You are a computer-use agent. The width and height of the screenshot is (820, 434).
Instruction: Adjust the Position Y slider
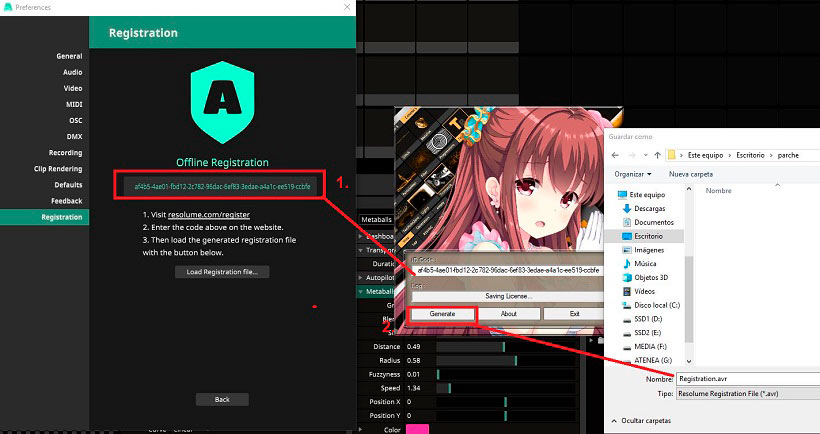click(x=506, y=415)
